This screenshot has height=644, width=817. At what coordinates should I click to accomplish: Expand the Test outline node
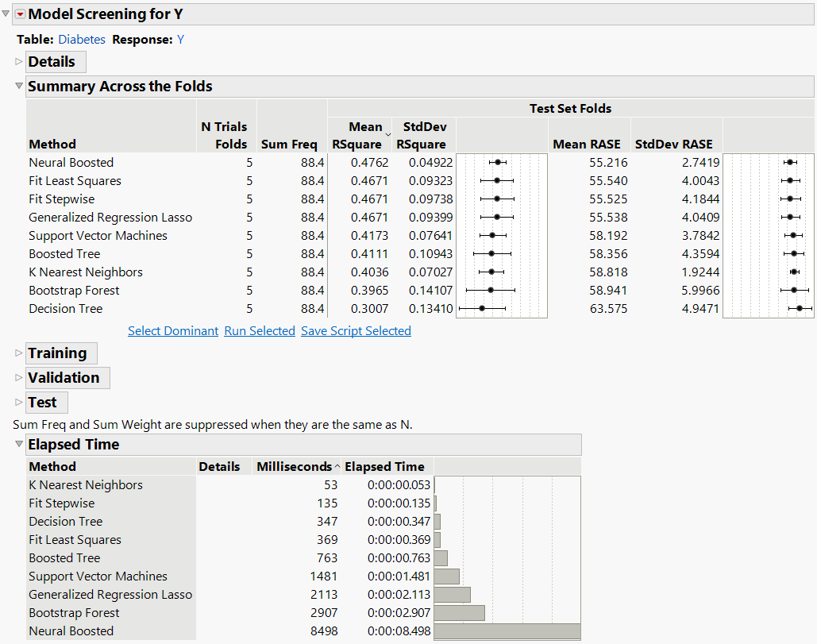click(x=17, y=403)
